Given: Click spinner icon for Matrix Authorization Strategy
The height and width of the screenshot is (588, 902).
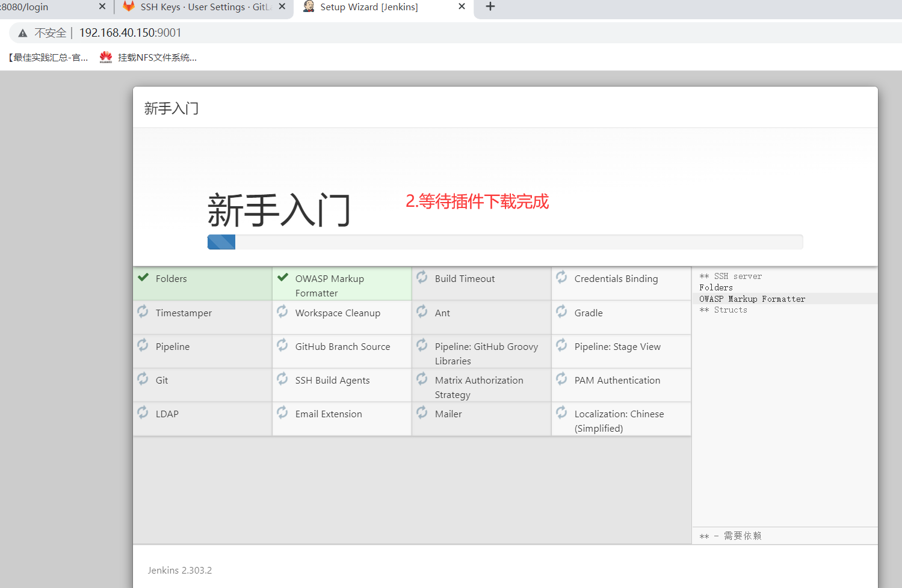Looking at the screenshot, I should pos(422,379).
